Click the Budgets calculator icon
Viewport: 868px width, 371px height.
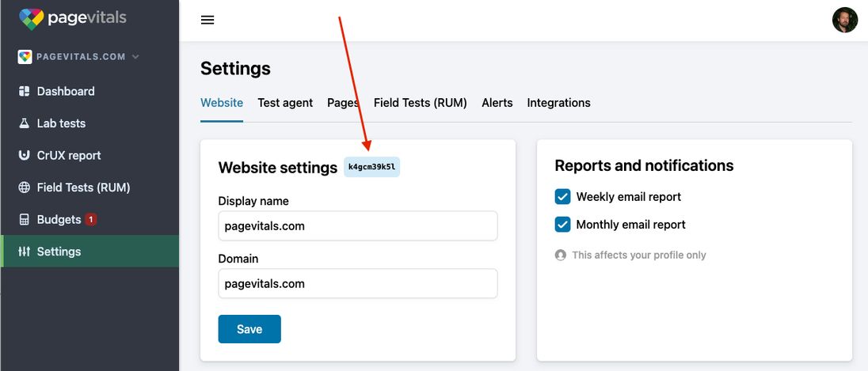click(24, 219)
